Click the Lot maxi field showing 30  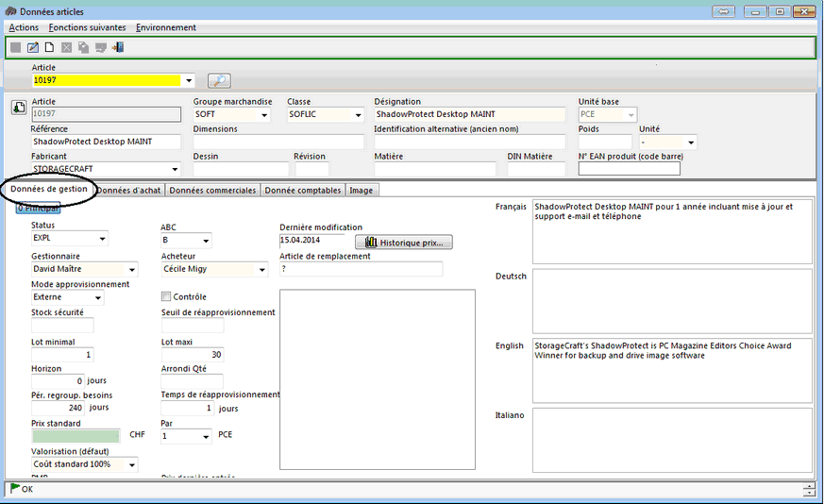point(193,354)
